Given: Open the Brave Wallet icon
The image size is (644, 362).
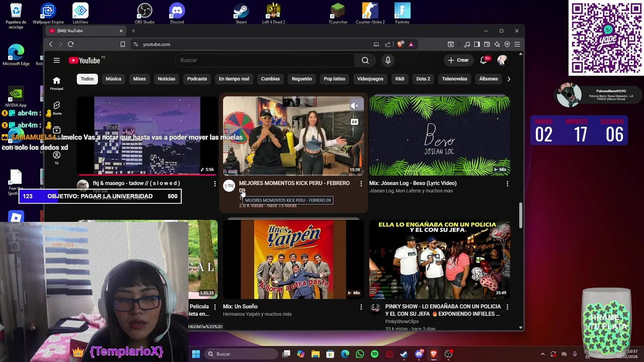Looking at the screenshot, I should point(487,44).
